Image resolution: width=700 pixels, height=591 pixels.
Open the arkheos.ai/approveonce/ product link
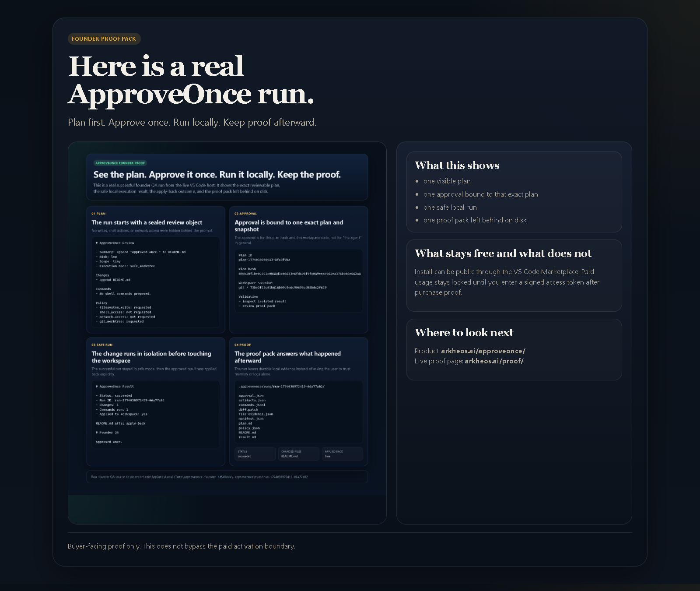483,351
